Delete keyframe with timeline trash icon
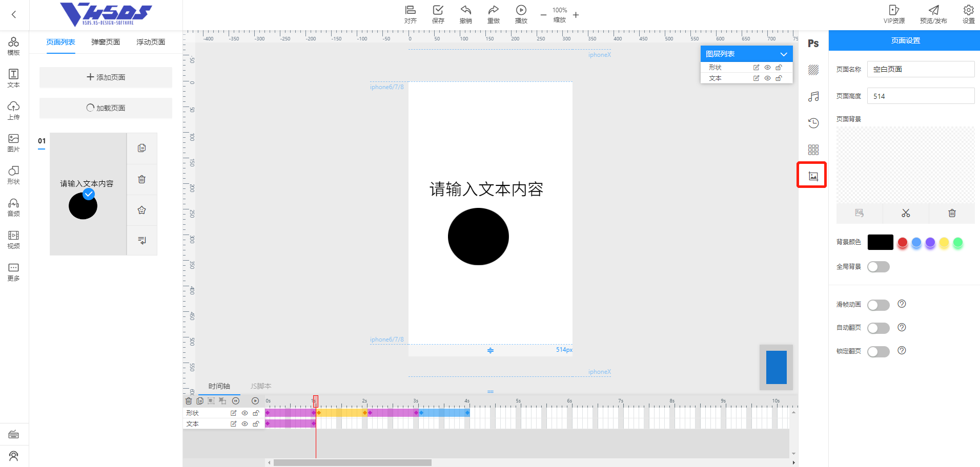This screenshot has width=980, height=467. [x=189, y=401]
